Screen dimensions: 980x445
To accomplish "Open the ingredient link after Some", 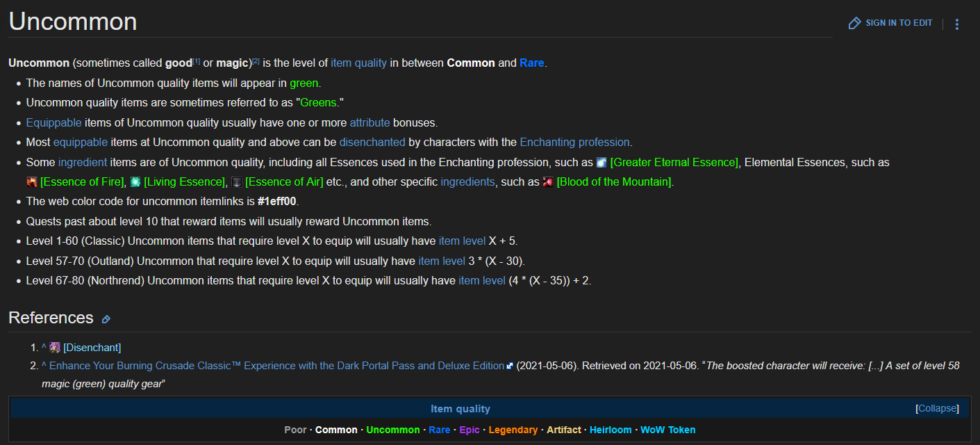I will [x=83, y=162].
